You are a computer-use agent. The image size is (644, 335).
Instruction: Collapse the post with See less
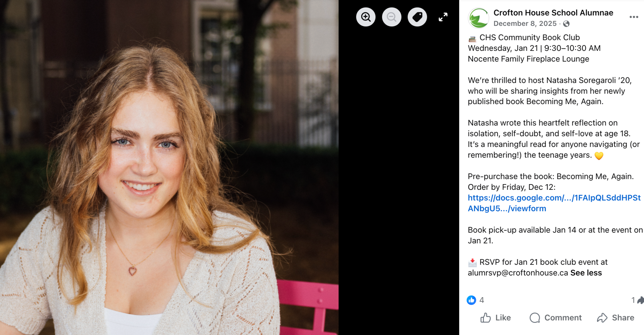click(x=586, y=273)
